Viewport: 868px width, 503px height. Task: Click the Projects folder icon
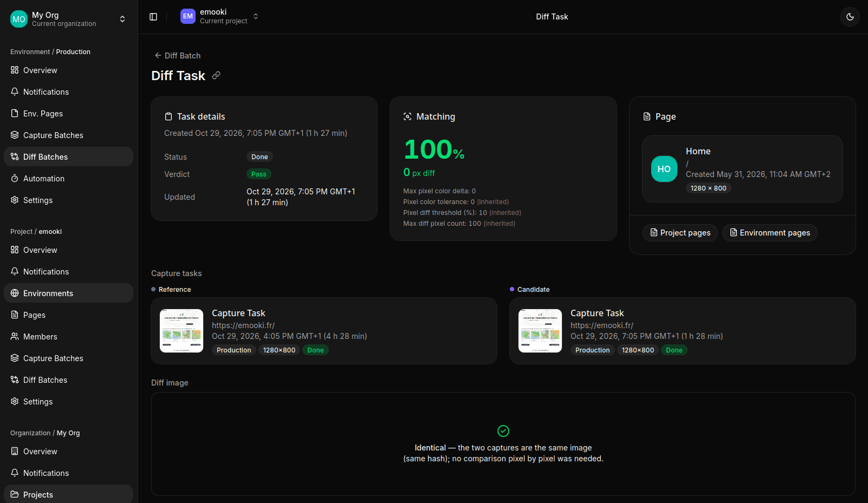coord(15,494)
